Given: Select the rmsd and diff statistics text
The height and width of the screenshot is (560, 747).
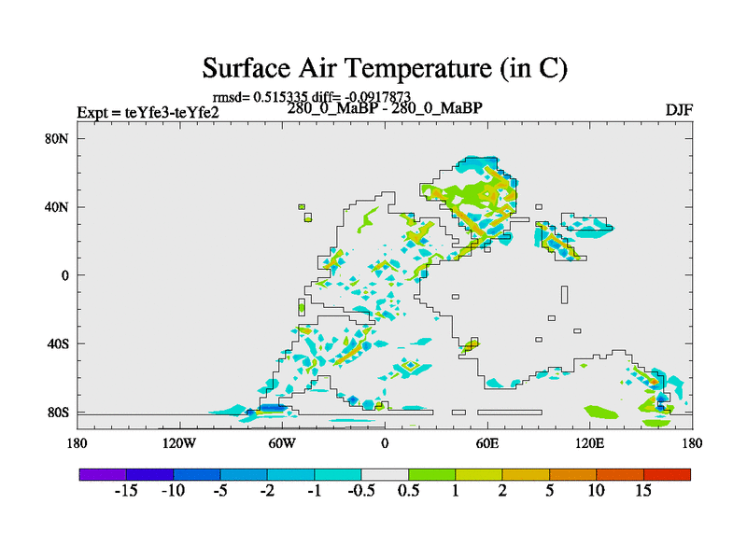Looking at the screenshot, I should click(x=312, y=95).
